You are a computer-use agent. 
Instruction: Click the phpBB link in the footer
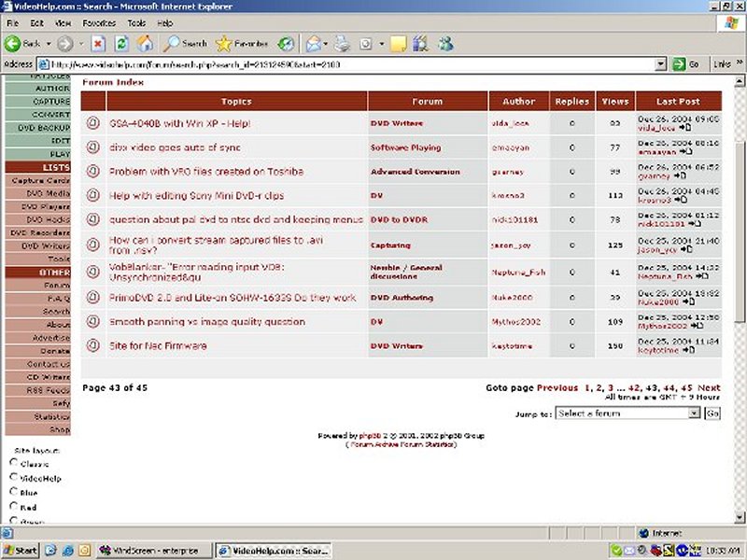pos(370,435)
